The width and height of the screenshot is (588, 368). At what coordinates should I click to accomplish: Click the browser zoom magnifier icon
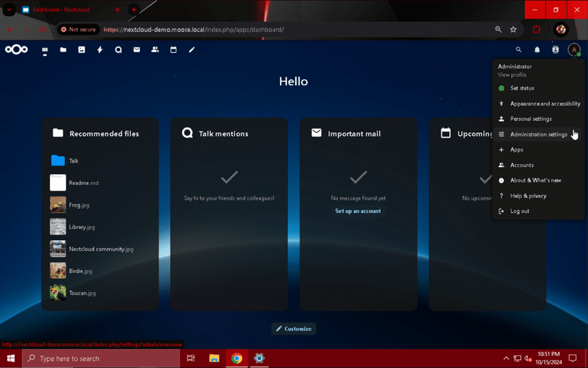coord(499,29)
